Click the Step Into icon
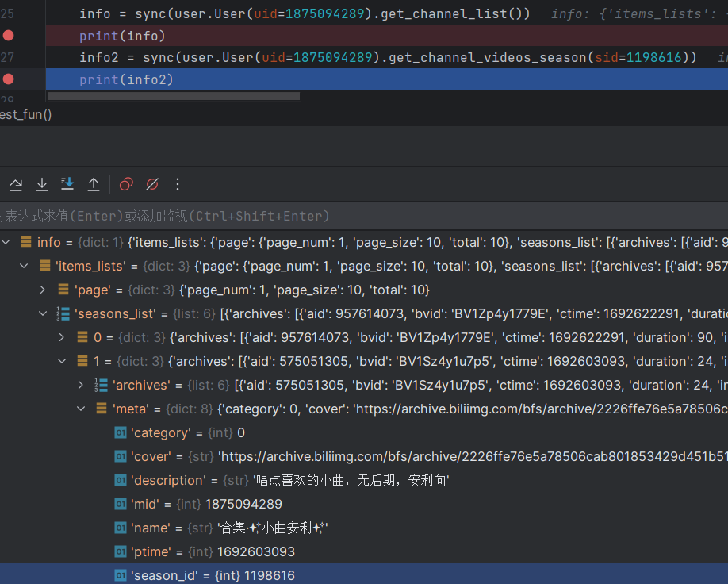 pos(41,184)
